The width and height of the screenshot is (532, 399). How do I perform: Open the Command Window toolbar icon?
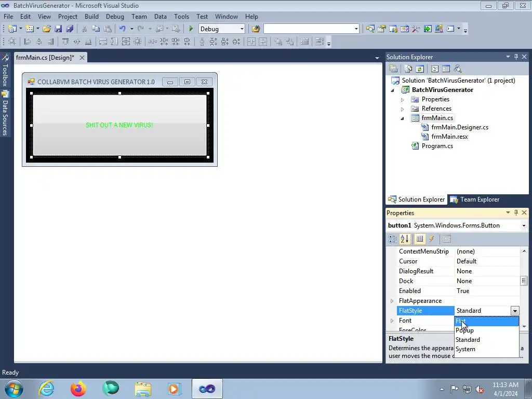coord(450,29)
